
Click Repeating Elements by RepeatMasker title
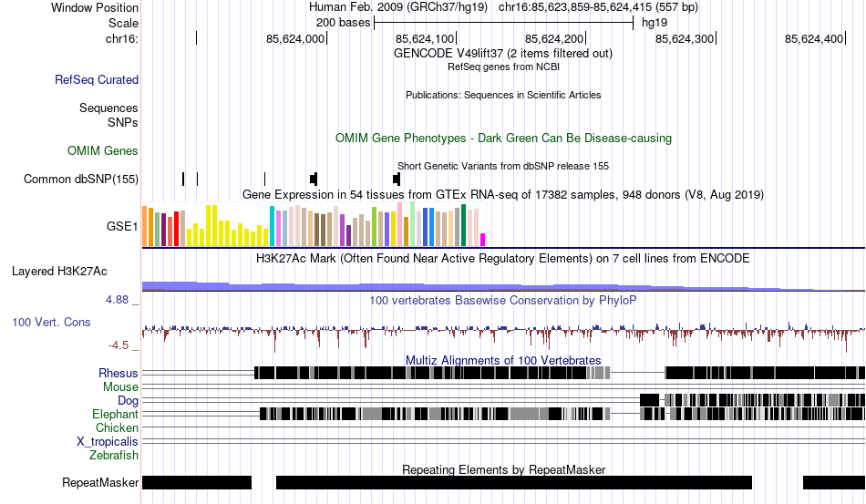(503, 469)
